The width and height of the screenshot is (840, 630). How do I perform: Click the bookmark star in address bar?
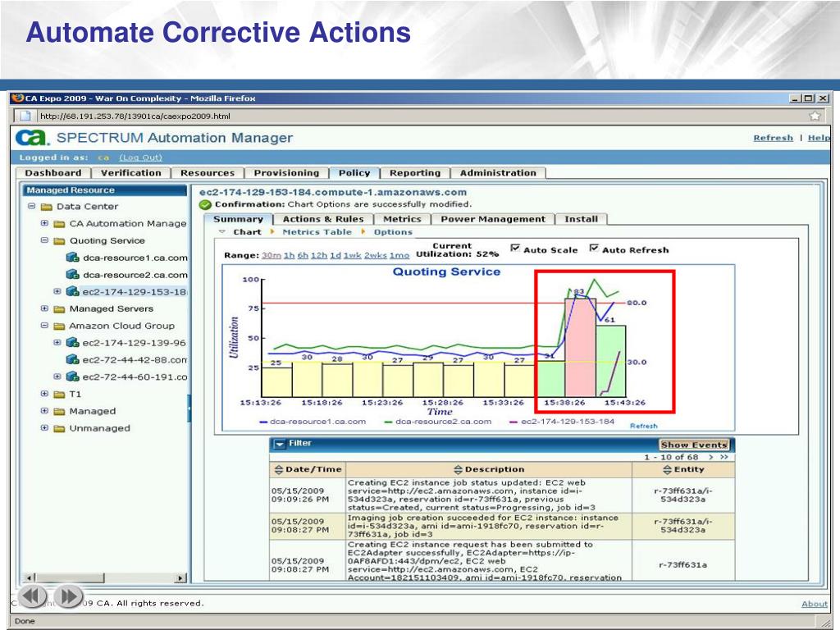(815, 116)
